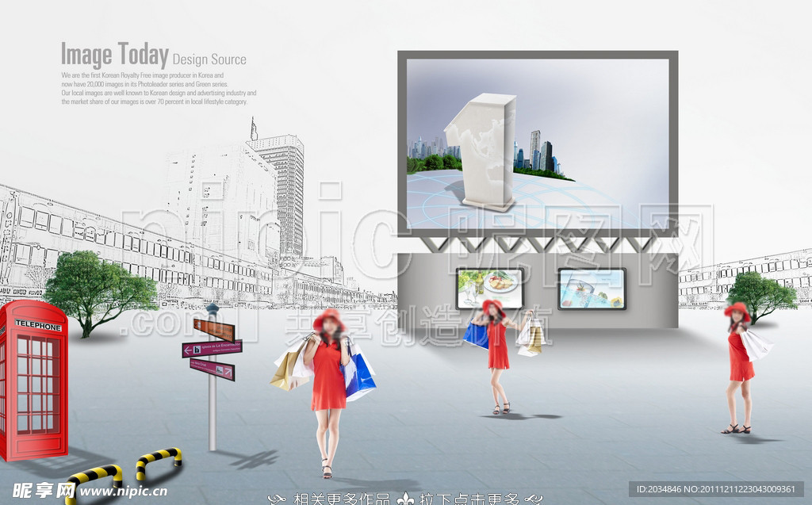812x505 pixels.
Task: Click the 拉下点击更多 text link
Action: pyautogui.click(x=469, y=499)
